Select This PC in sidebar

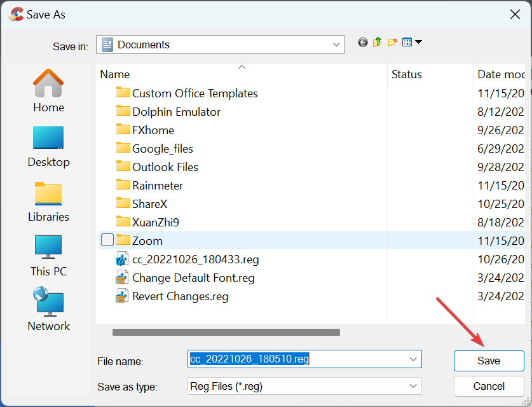coord(48,256)
